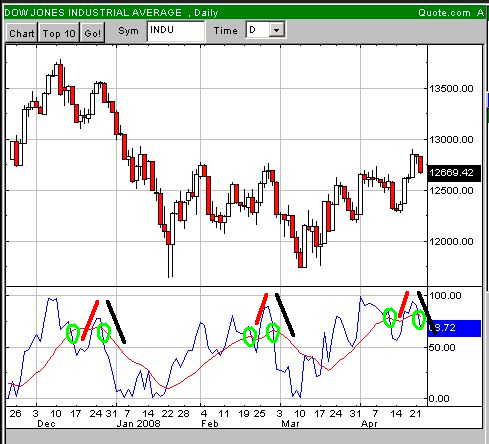Open the Top 10 list

[59, 33]
